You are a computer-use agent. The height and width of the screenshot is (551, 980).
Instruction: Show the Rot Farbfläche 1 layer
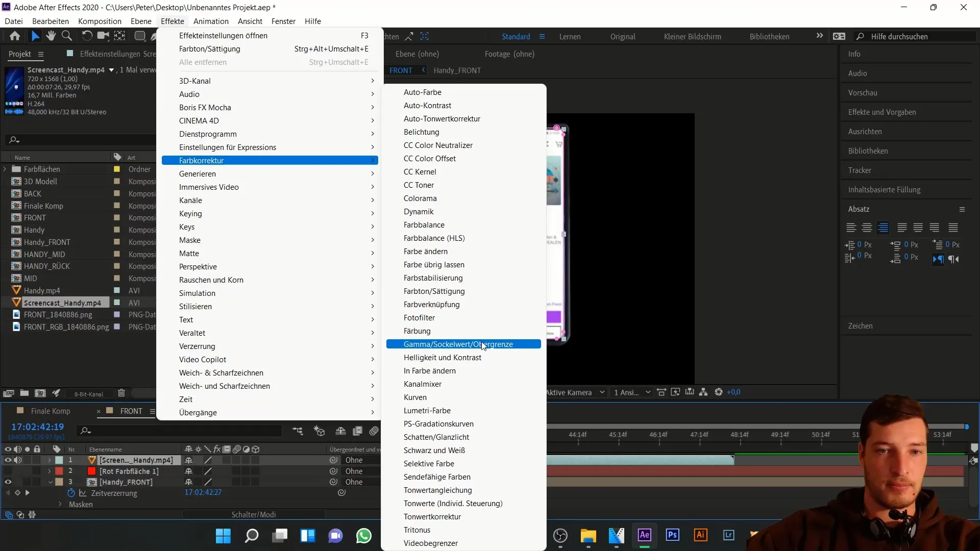tap(8, 471)
